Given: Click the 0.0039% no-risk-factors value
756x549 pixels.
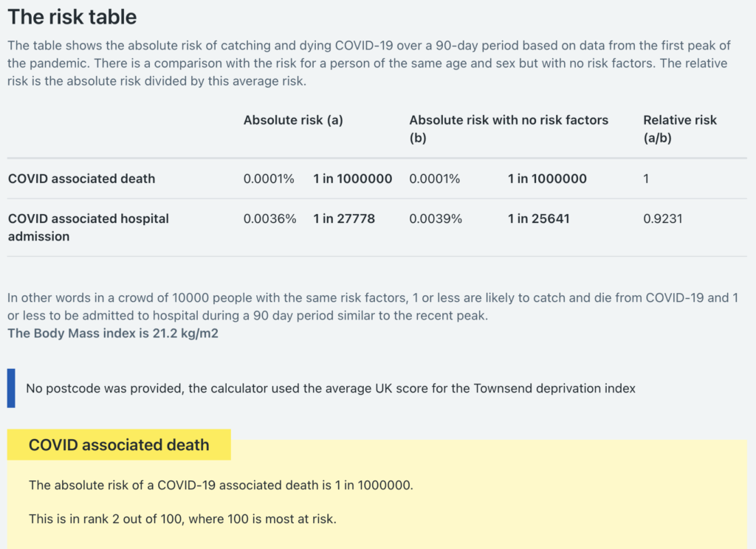Looking at the screenshot, I should coord(436,219).
